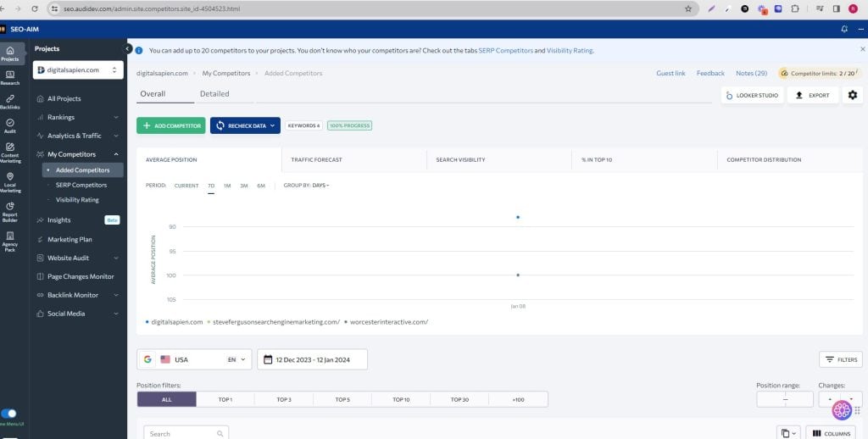Open the Columns button
Viewport: 868px width, 439px height.
pyautogui.click(x=831, y=433)
